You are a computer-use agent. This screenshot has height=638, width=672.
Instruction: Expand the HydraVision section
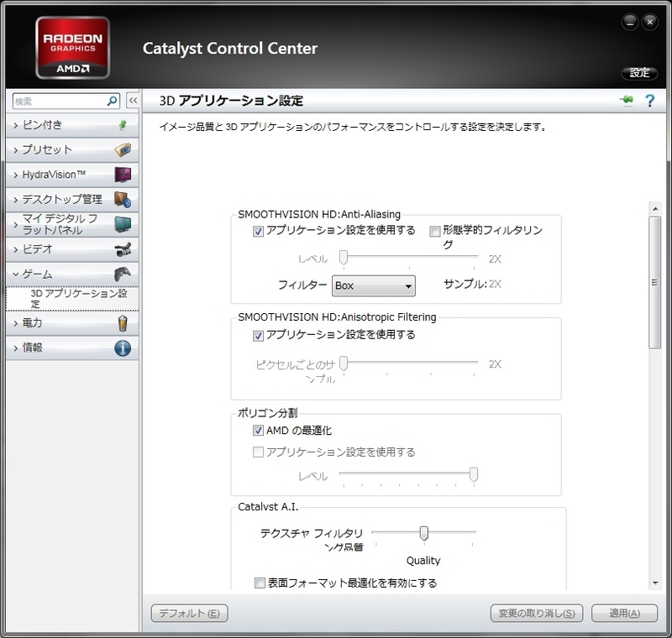point(72,175)
